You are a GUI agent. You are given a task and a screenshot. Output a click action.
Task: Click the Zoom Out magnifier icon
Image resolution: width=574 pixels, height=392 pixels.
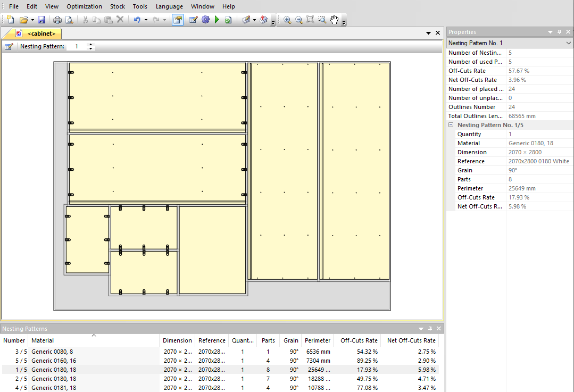[299, 20]
